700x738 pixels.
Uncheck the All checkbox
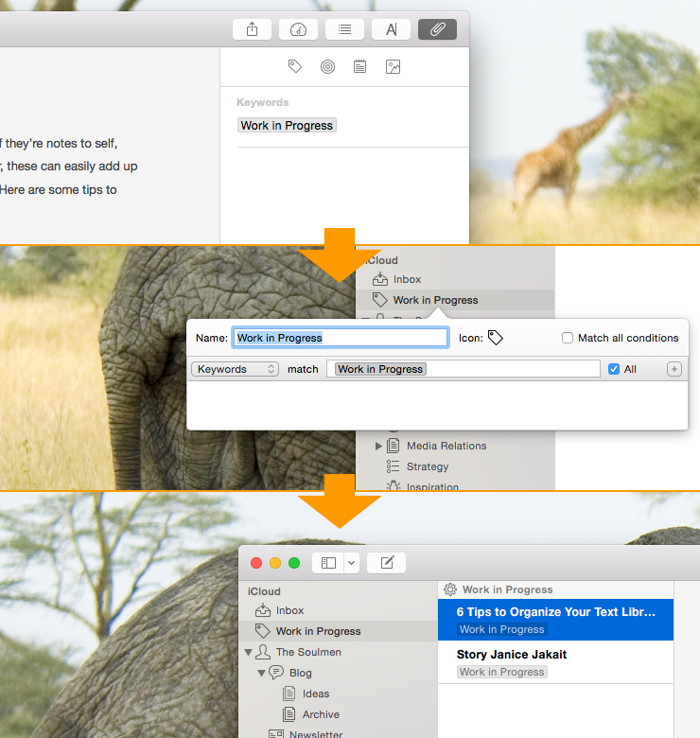click(x=614, y=369)
